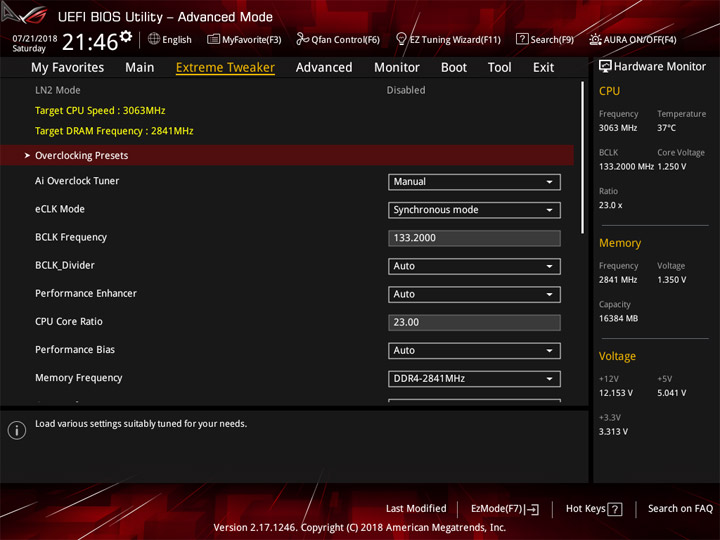Click CPU temperature 37°C value

pyautogui.click(x=666, y=128)
